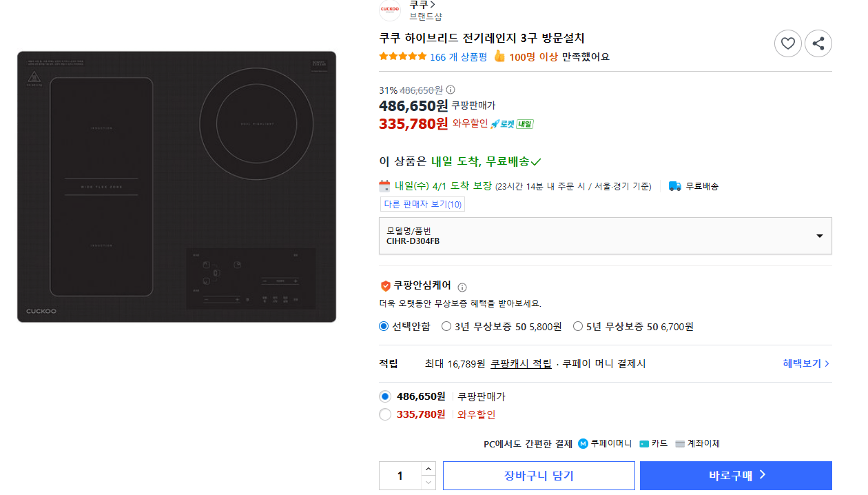Select the 335,780원 와우할인 price option
The height and width of the screenshot is (495, 868).
click(x=385, y=416)
